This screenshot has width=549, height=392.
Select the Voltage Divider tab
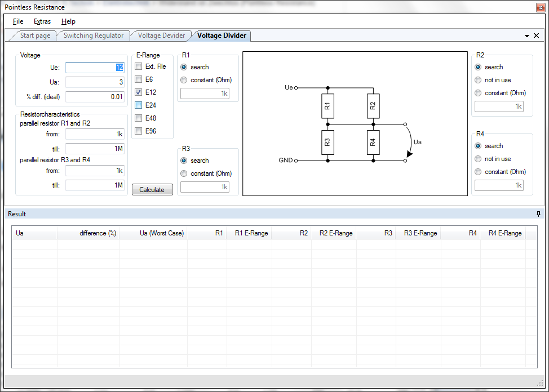[x=222, y=35]
